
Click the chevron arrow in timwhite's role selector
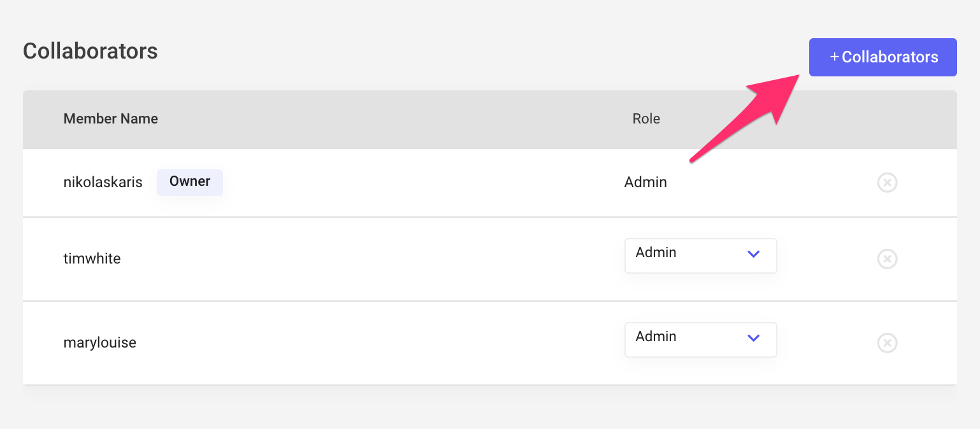coord(753,254)
